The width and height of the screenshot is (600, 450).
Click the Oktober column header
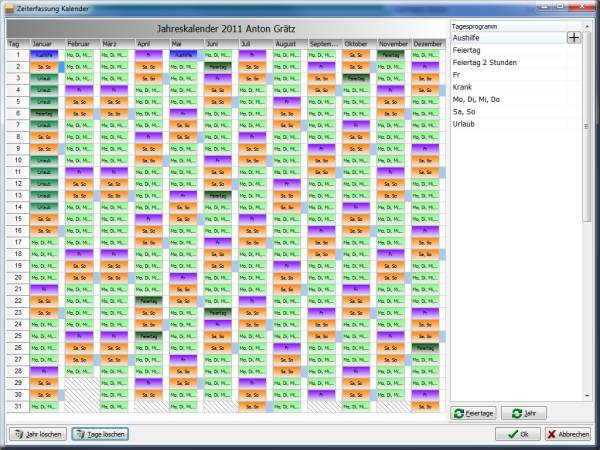[x=360, y=44]
